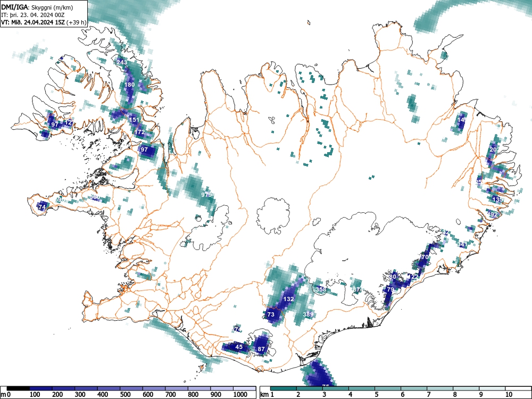Click the 560 visibility value on the map
The width and height of the screenshot is (532, 399).
[95, 197]
